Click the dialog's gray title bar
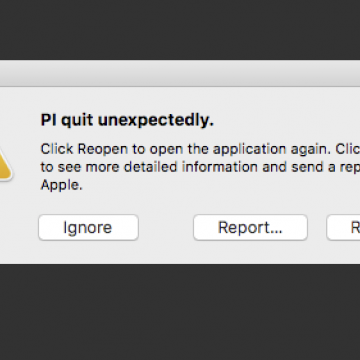Viewport: 360px width, 360px height. [x=180, y=73]
